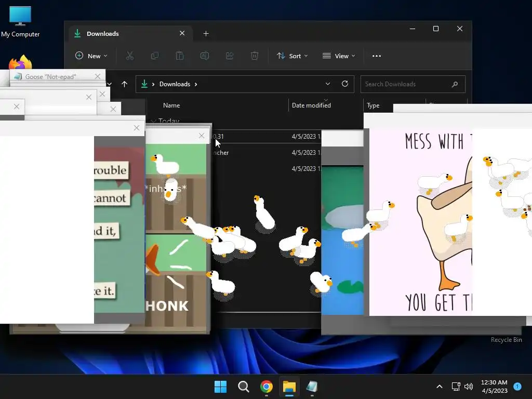532x399 pixels.
Task: Click the Refresh button in address bar
Action: click(345, 84)
